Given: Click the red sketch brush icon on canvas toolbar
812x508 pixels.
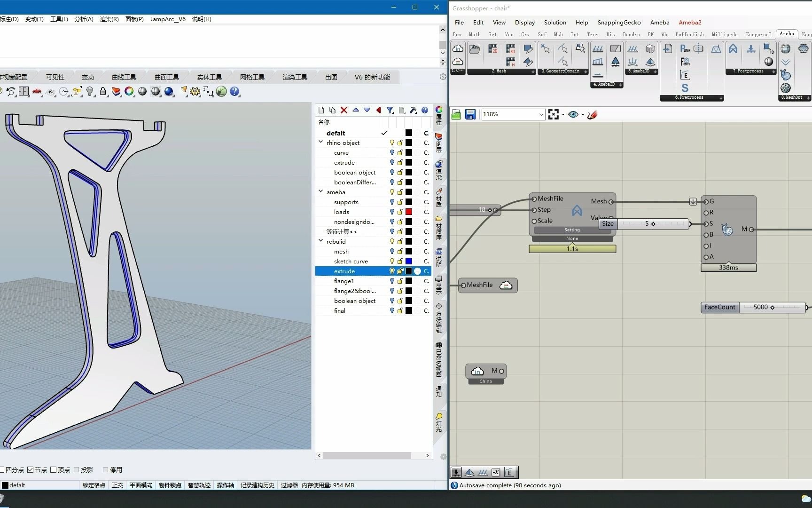Looking at the screenshot, I should click(x=592, y=114).
